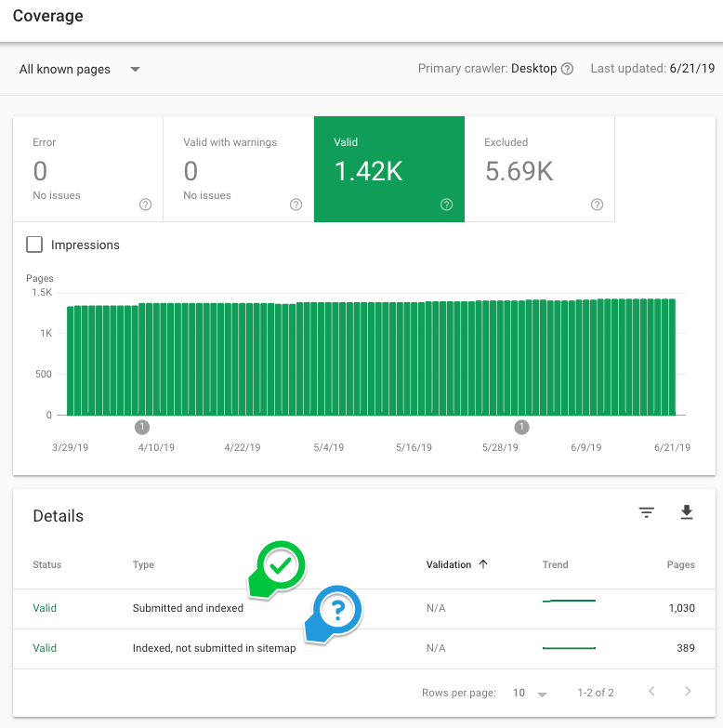Open Rows per page dropdown
Viewport: 723px width, 728px height.
530,693
